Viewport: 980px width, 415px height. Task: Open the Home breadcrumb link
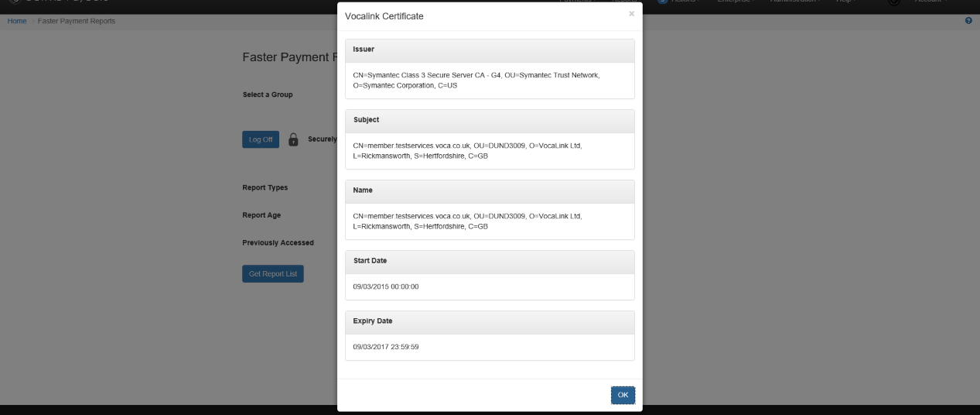click(17, 21)
